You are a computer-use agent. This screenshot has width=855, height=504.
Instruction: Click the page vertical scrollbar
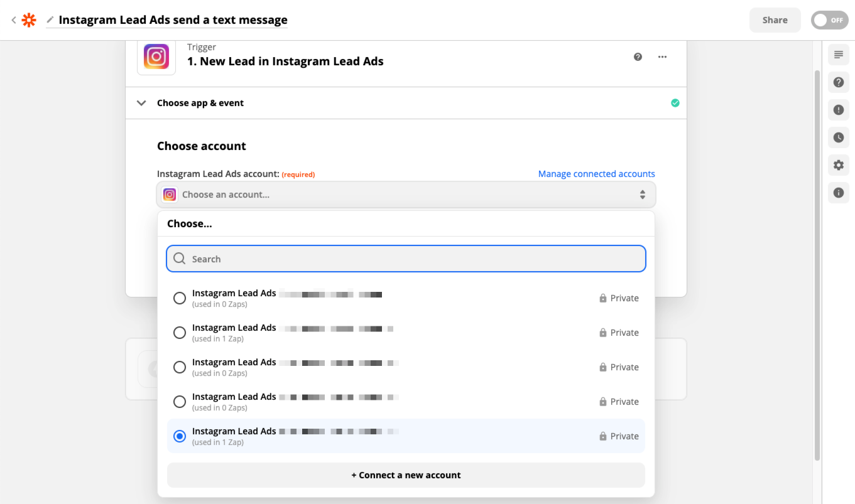[817, 265]
